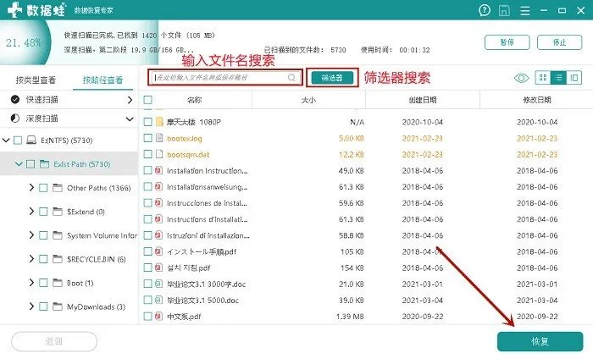
Task: Check the 中文系.pdf checkbox
Action: [x=148, y=316]
